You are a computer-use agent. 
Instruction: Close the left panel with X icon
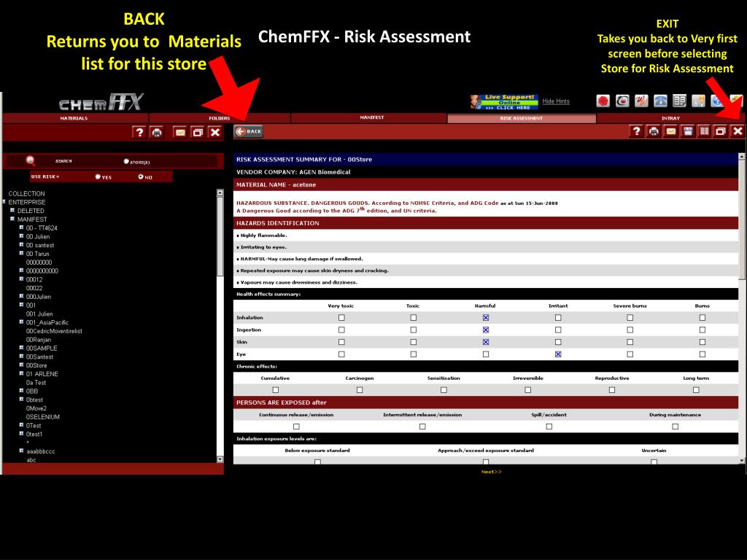coord(215,133)
